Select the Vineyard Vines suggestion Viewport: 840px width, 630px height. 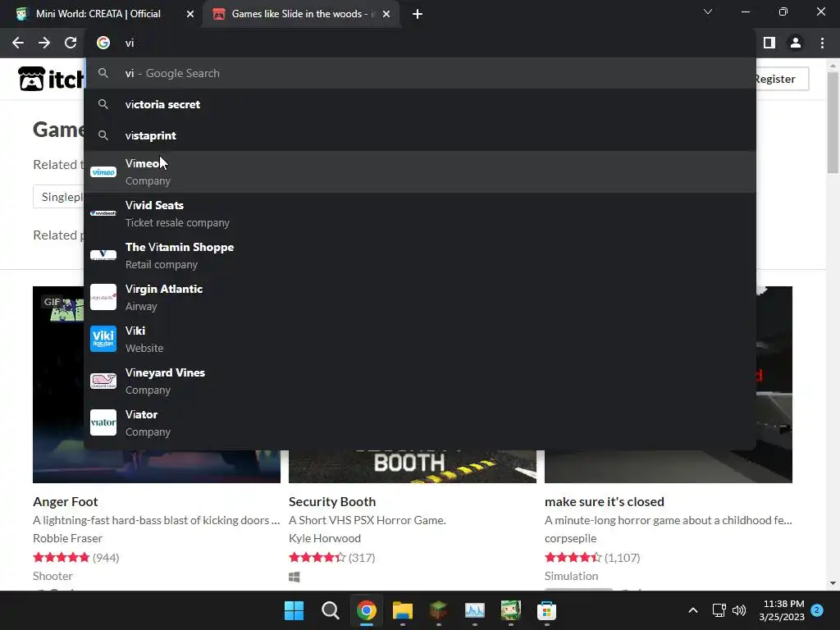click(420, 381)
